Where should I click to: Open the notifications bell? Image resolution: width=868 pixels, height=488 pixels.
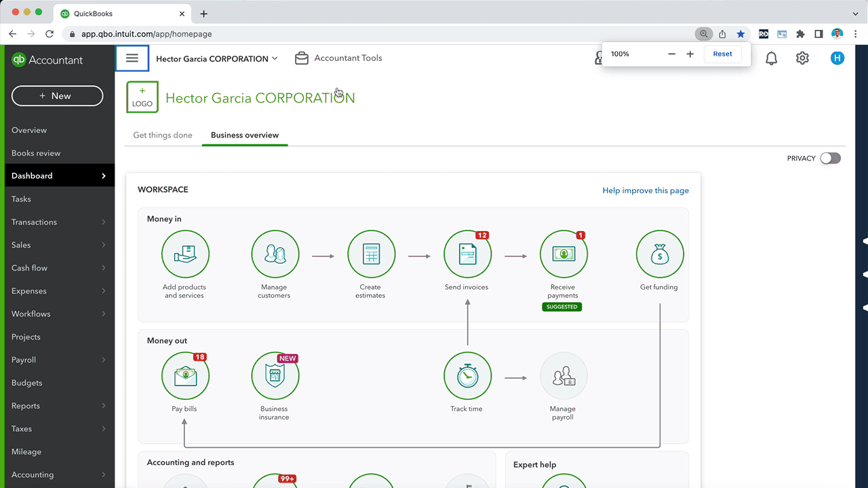(772, 59)
